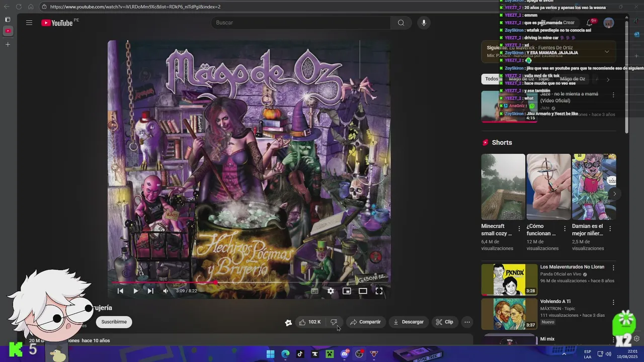The width and height of the screenshot is (644, 362).
Task: Skip to the previous video
Action: coord(120,291)
